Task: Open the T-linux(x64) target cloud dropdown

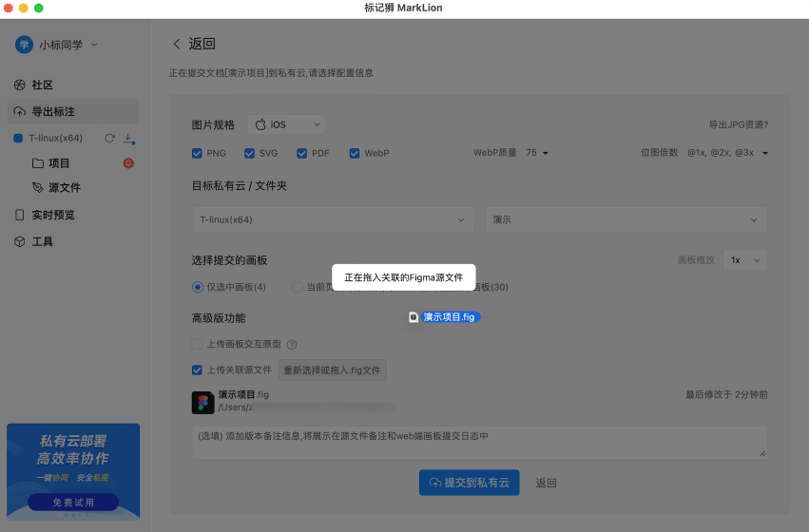Action: point(333,219)
